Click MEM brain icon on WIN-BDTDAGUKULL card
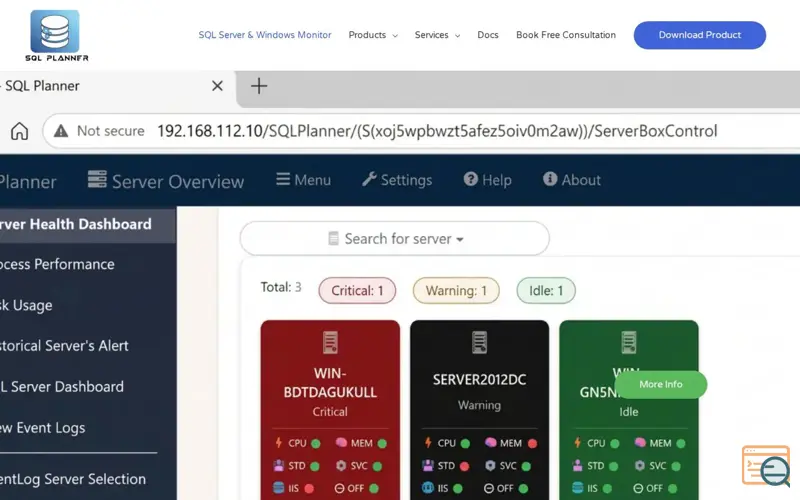The image size is (800, 500). coord(341,442)
